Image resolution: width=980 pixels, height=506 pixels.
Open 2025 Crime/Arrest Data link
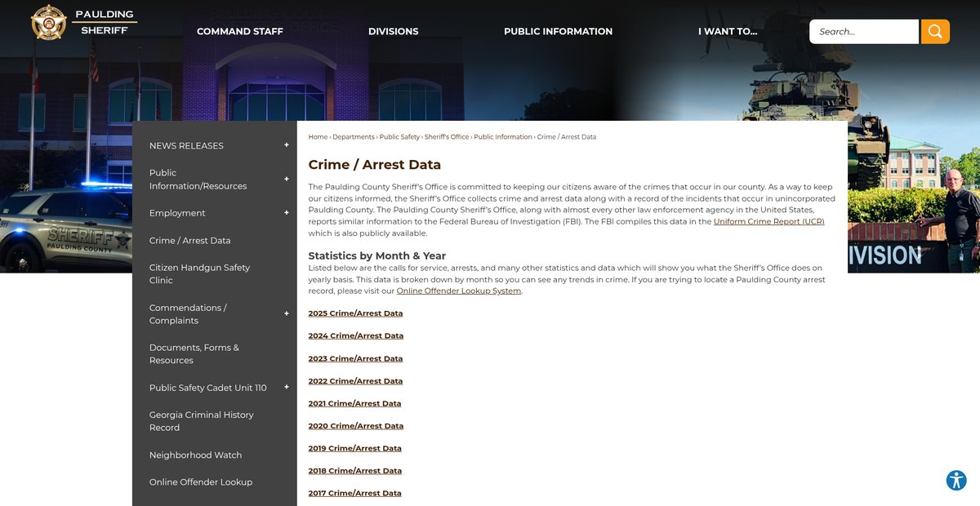tap(355, 313)
